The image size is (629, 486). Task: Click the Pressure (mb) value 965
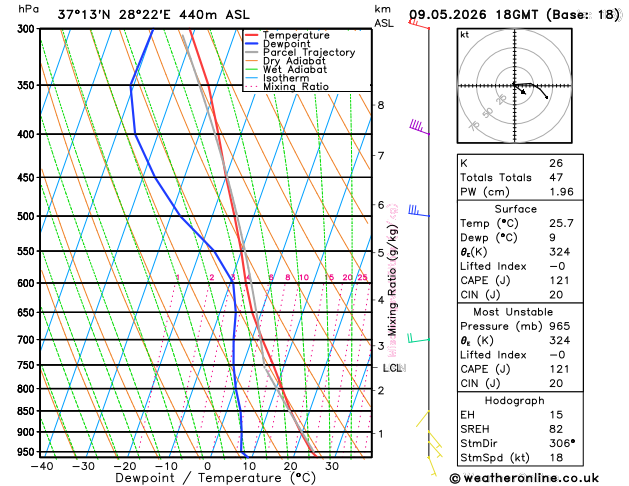[x=560, y=326]
